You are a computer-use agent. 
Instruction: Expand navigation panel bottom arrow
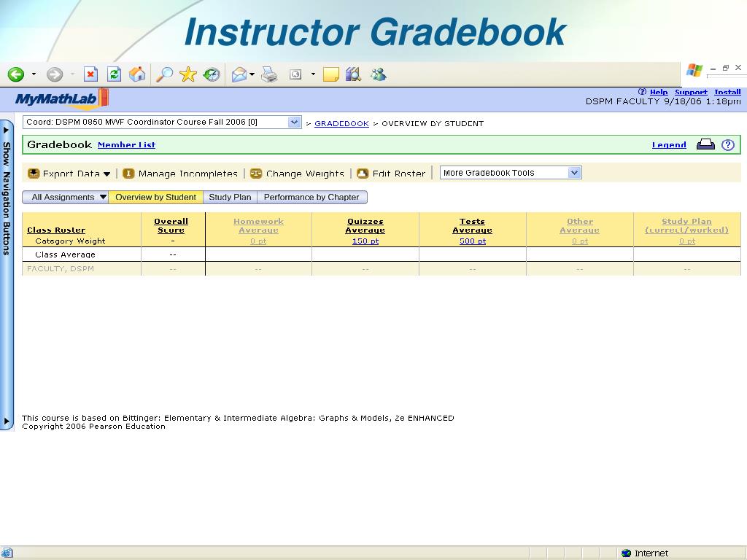tap(6, 421)
